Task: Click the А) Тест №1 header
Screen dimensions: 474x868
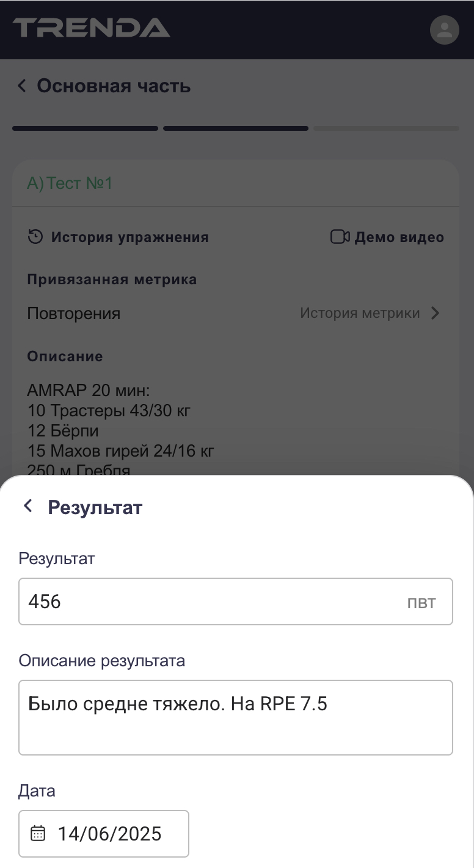Action: click(70, 183)
